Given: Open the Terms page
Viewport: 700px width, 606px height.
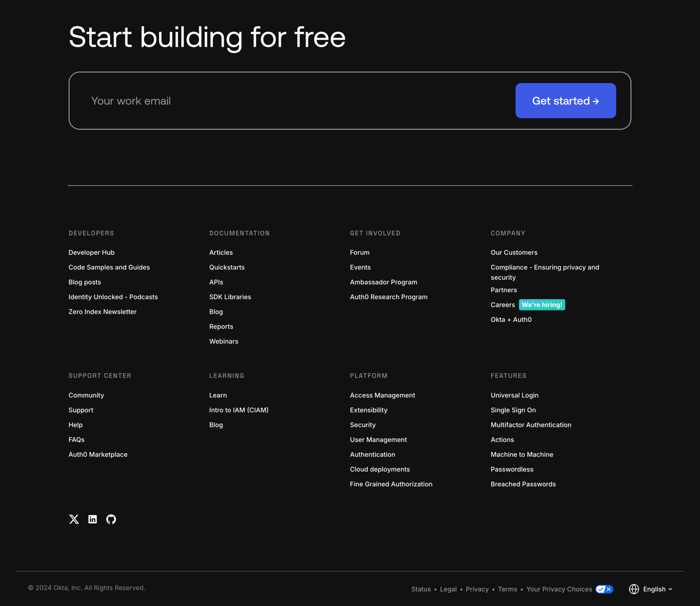Looking at the screenshot, I should (x=507, y=589).
